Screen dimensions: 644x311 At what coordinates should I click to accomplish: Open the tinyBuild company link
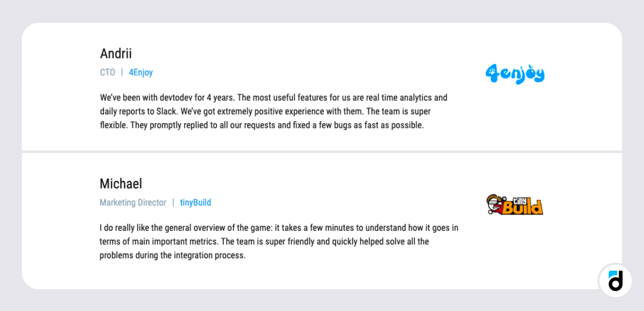195,202
